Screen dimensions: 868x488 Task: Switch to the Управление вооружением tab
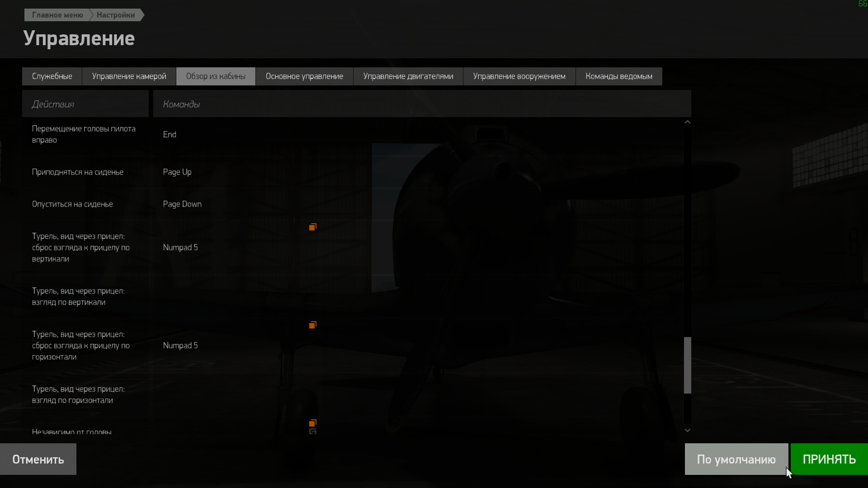519,76
